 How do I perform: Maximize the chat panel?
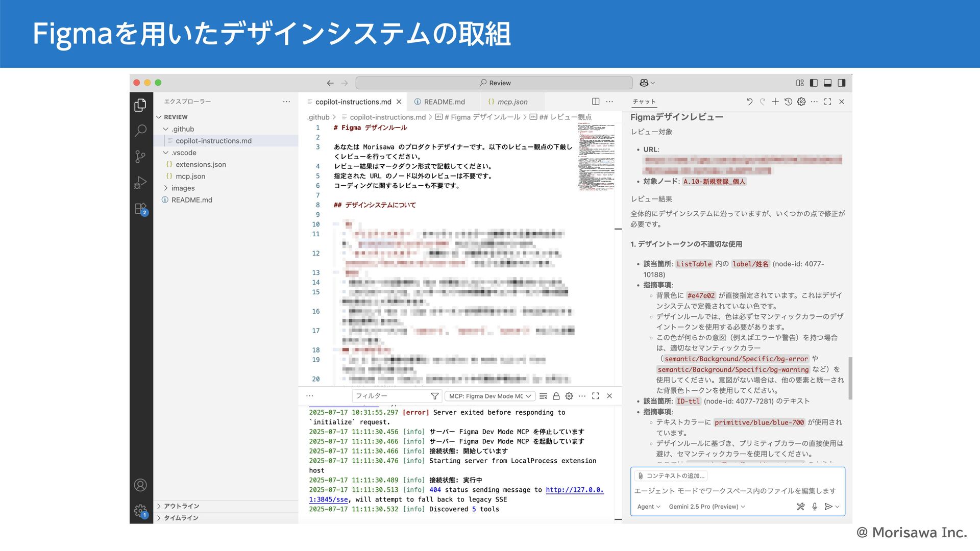pos(827,102)
